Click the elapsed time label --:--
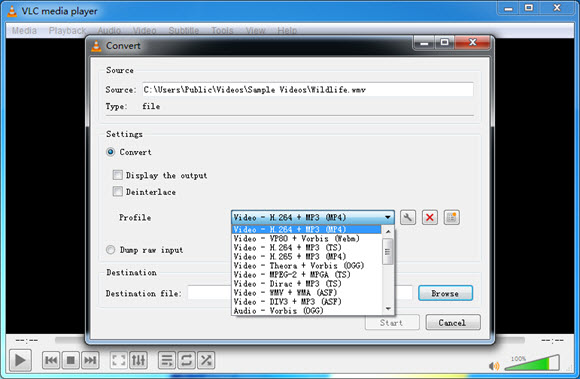 point(27,340)
